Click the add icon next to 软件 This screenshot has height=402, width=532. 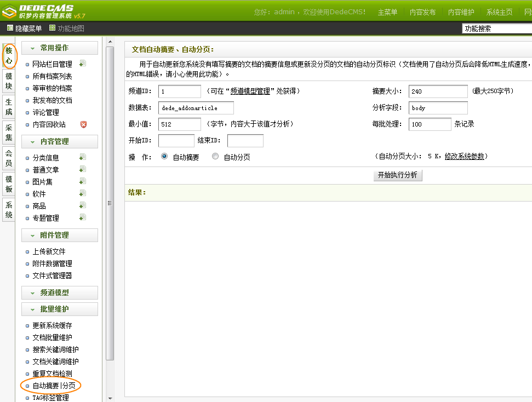[x=83, y=194]
